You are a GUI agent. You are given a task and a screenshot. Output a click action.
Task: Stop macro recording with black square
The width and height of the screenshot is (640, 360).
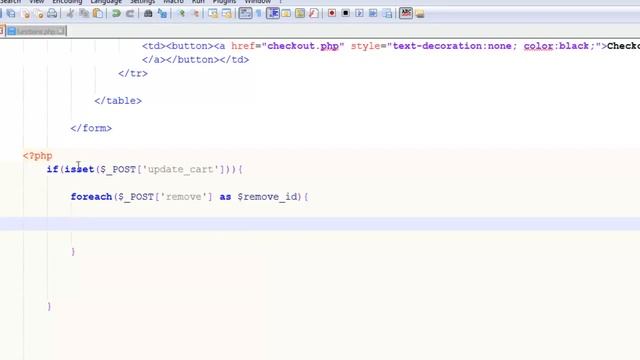(346, 13)
